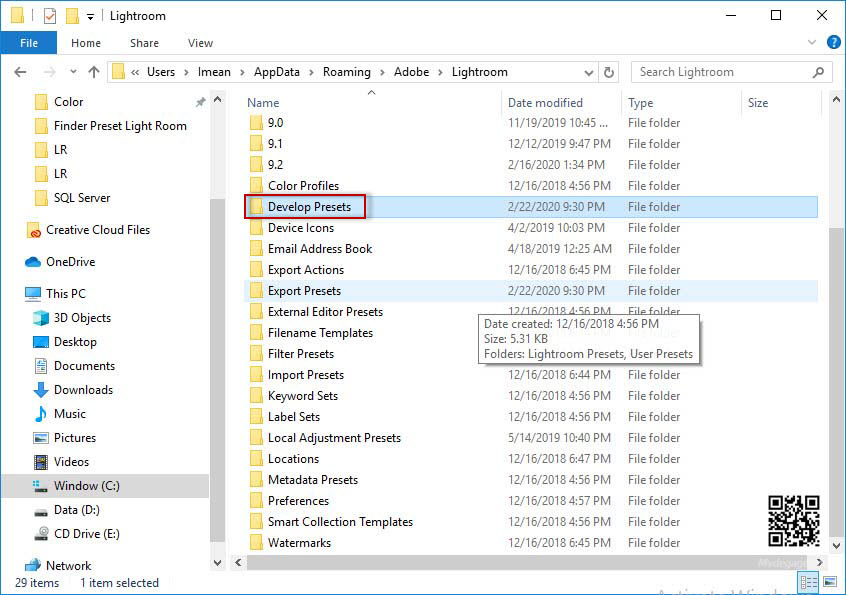The width and height of the screenshot is (846, 595).
Task: Switch to the View ribbon tab
Action: tap(200, 43)
